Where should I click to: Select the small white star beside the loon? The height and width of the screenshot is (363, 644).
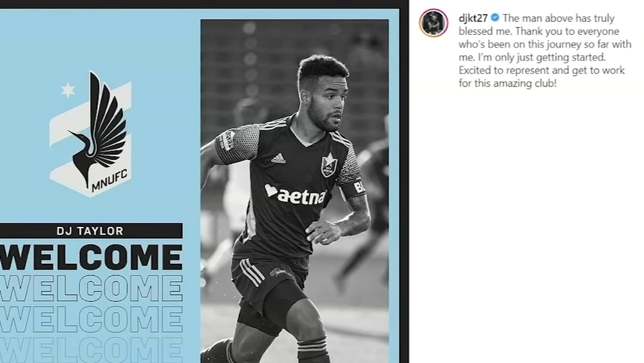[x=68, y=90]
